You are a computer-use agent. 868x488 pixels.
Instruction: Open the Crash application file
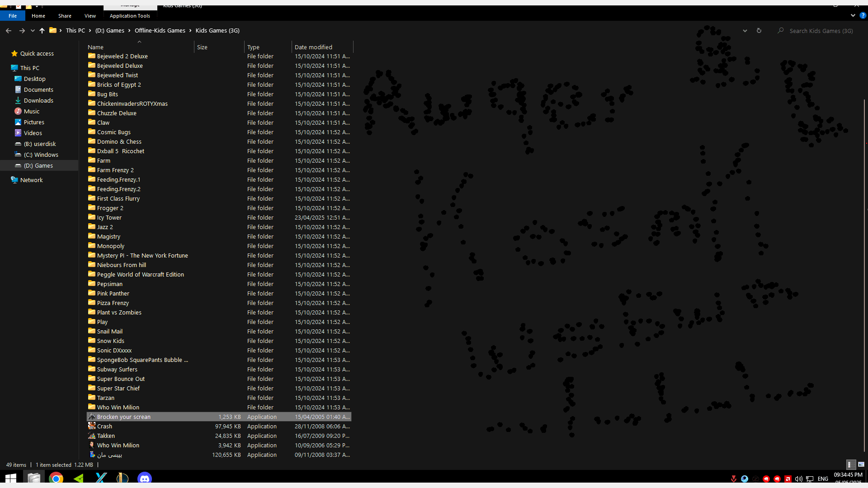click(x=104, y=426)
